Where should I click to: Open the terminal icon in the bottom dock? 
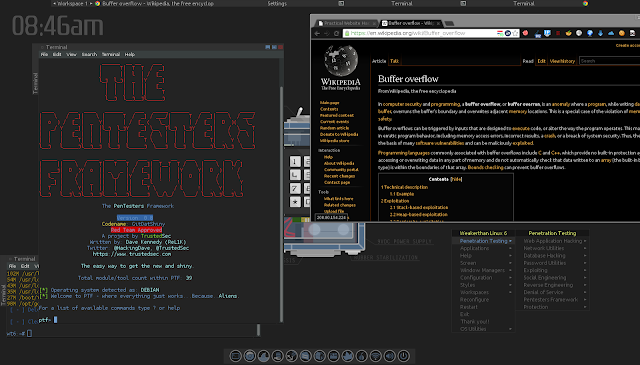236,356
